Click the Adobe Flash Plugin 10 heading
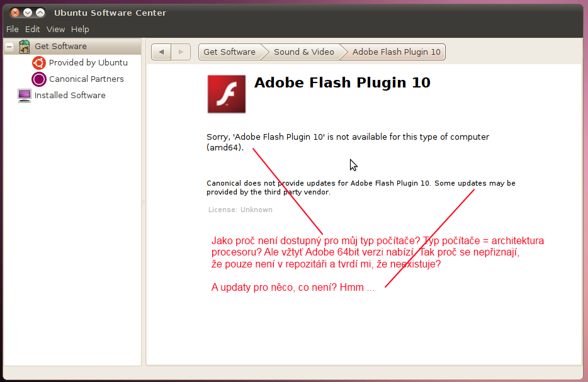 click(342, 82)
